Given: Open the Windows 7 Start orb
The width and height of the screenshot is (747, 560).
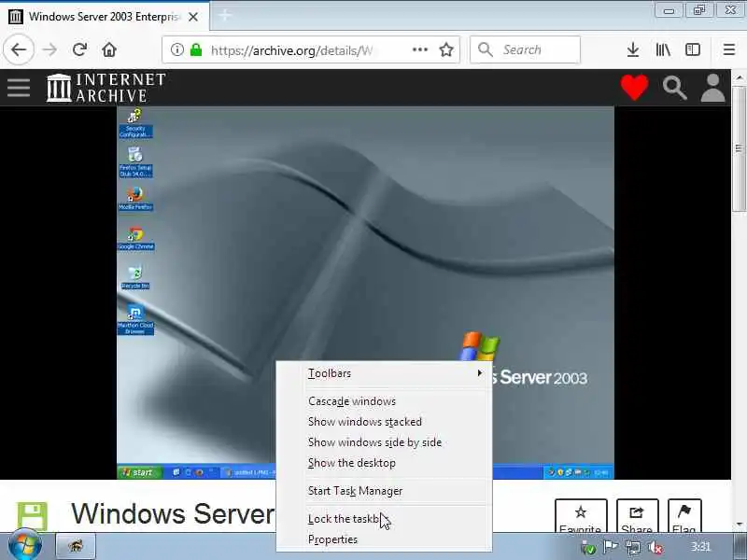Looking at the screenshot, I should (25, 545).
